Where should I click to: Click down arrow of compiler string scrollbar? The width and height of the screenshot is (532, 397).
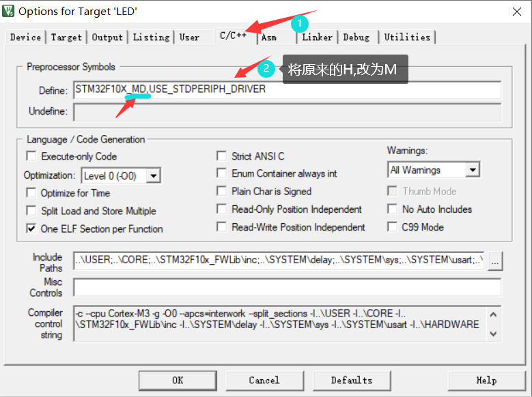point(493,334)
